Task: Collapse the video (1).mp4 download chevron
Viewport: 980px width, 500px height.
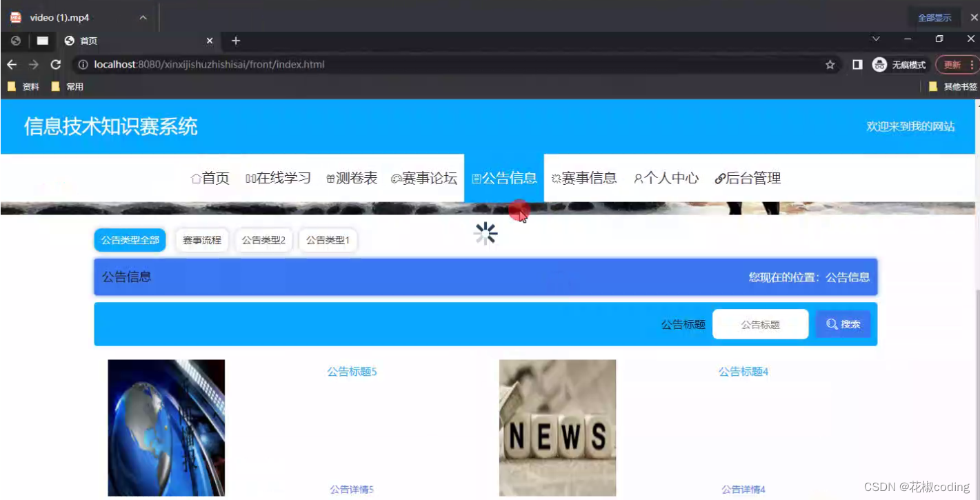Action: coord(142,17)
